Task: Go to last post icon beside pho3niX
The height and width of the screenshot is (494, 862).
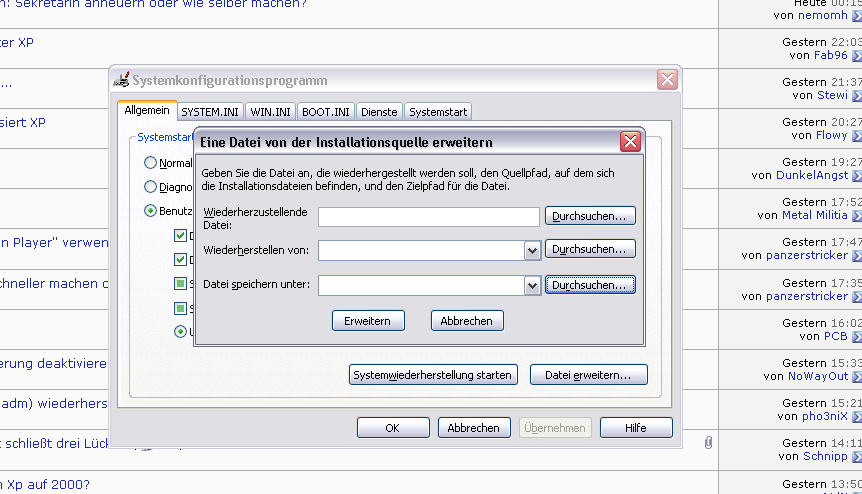Action: pos(857,417)
